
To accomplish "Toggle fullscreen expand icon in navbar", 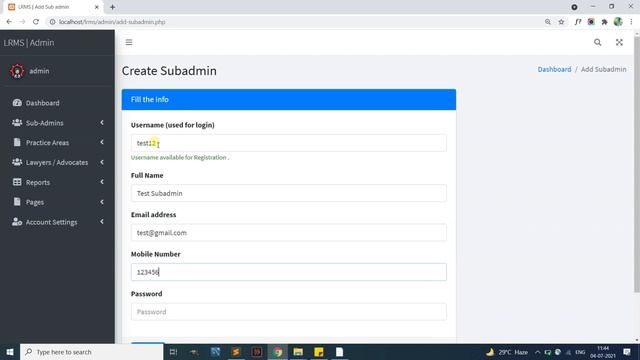I will click(619, 42).
